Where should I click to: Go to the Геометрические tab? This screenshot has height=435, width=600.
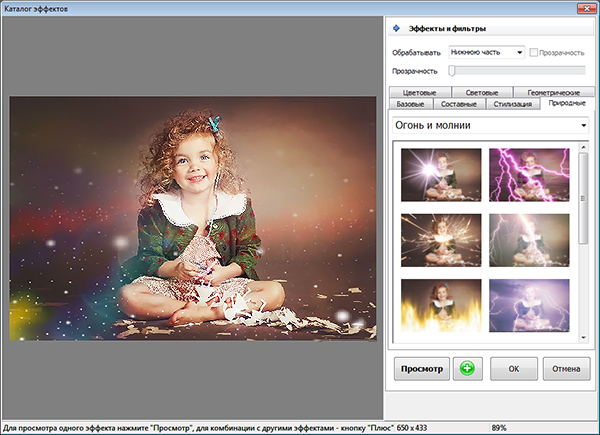552,92
